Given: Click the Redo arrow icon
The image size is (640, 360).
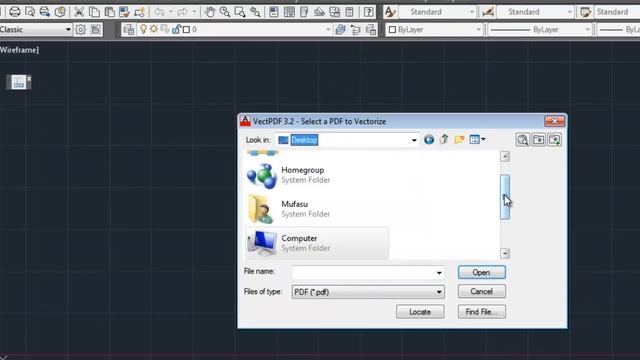Looking at the screenshot, I should pyautogui.click(x=183, y=12).
